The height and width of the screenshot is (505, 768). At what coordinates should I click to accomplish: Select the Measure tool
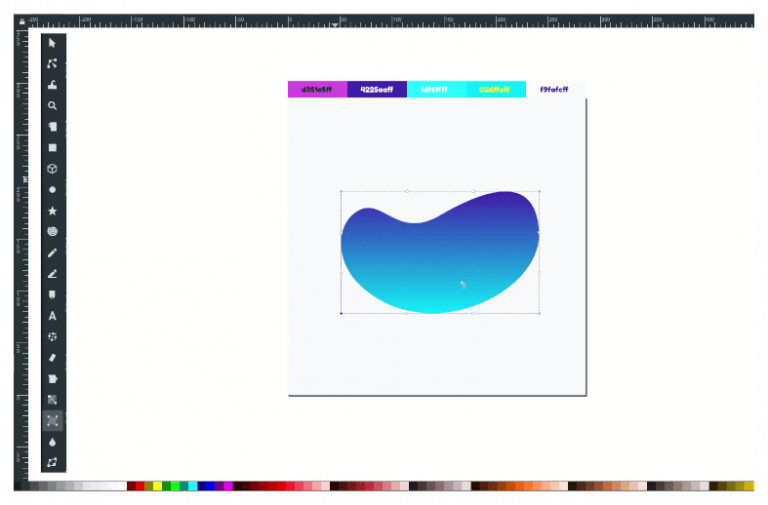[52, 127]
